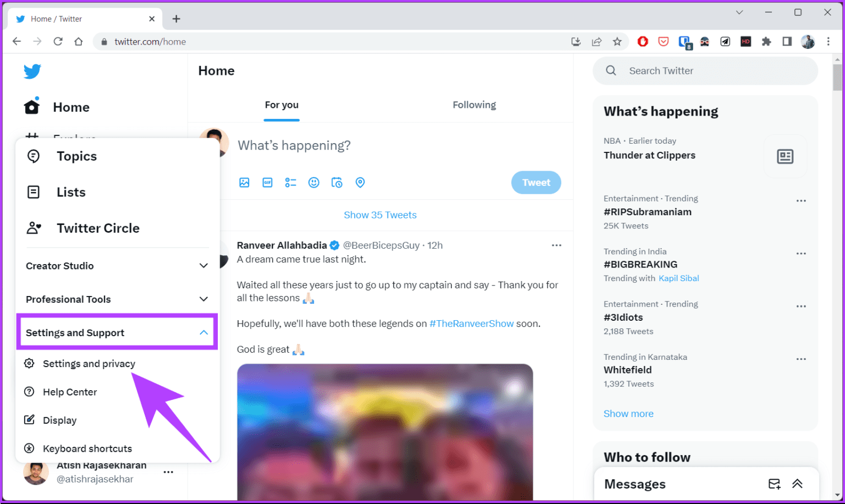This screenshot has height=504, width=845.
Task: Switch to the For you tab
Action: point(282,105)
